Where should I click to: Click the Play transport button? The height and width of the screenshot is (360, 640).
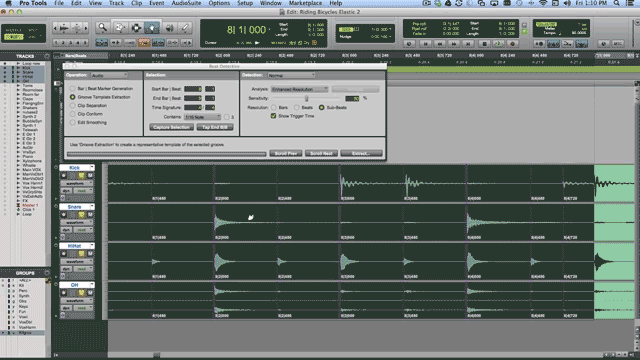(498, 44)
